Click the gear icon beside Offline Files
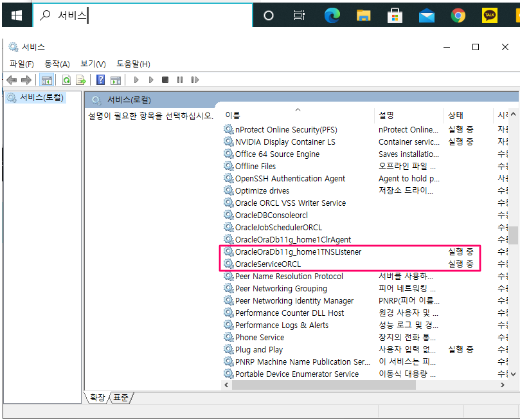This screenshot has width=520, height=420. point(228,166)
